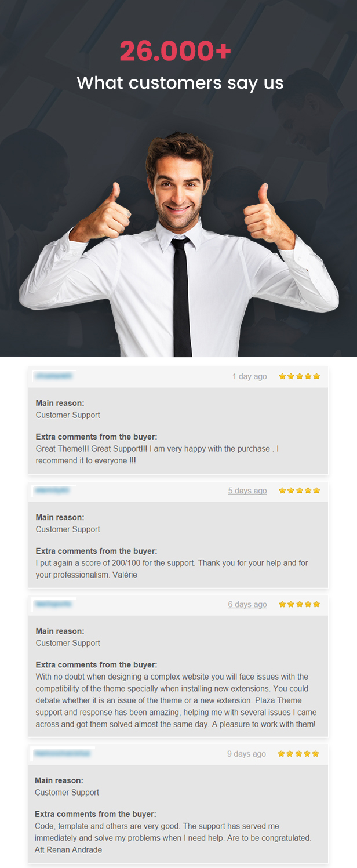Screen dimensions: 357x868
Task: Click 'Main reason:' label in the first review
Action: click(60, 403)
